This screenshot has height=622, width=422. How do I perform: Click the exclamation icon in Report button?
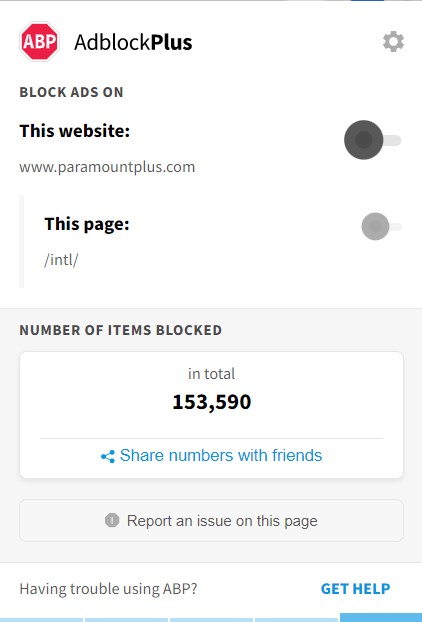pos(112,520)
